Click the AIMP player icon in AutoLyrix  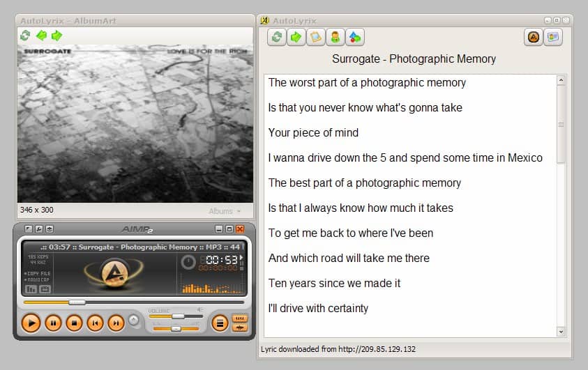pos(534,37)
